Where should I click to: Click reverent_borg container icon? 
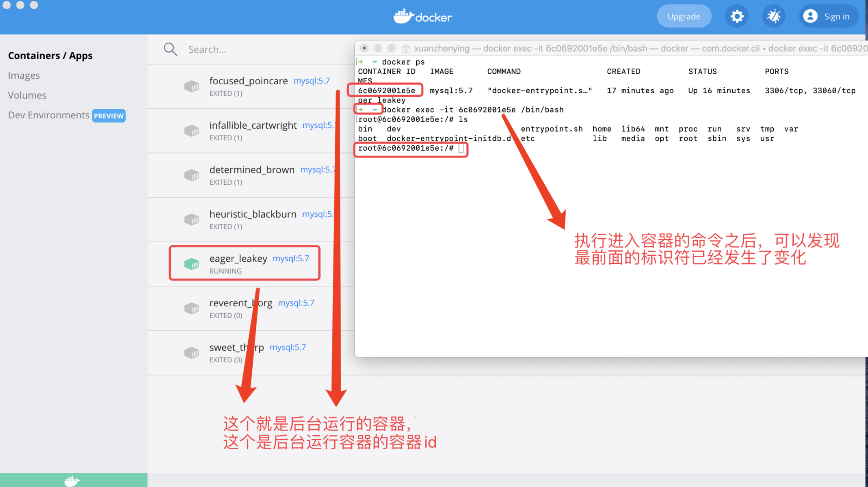tap(192, 308)
